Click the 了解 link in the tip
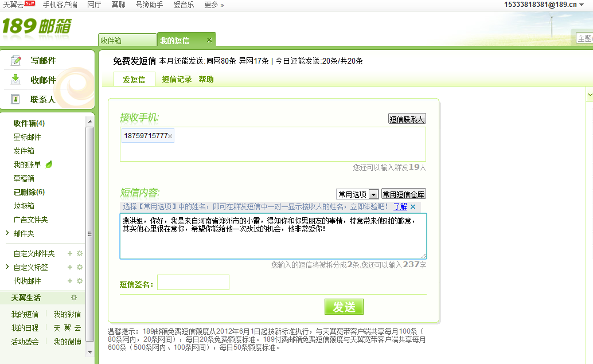This screenshot has height=364, width=593. click(x=400, y=206)
